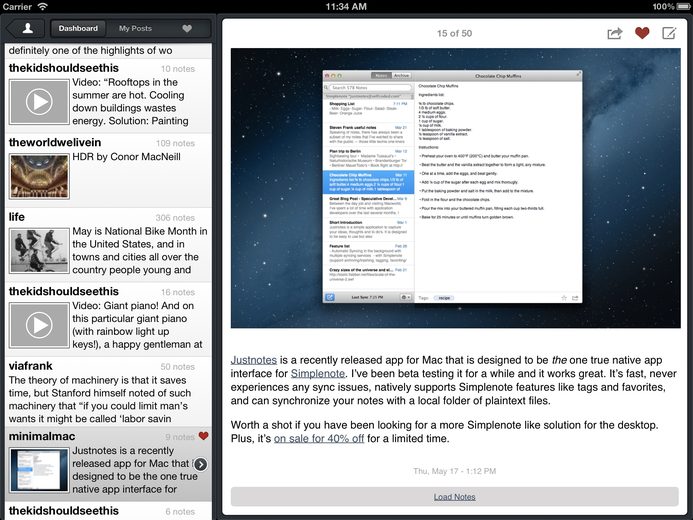Switch to the My Posts tab
This screenshot has width=693, height=520.
pyautogui.click(x=135, y=29)
